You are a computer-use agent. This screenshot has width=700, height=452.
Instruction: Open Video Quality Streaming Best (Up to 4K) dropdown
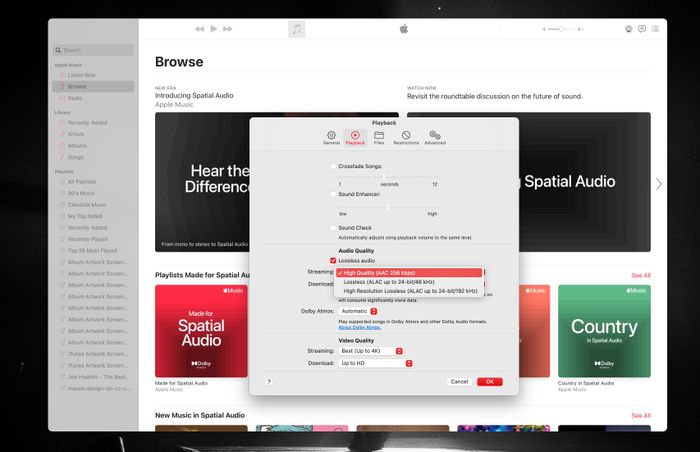(x=371, y=351)
